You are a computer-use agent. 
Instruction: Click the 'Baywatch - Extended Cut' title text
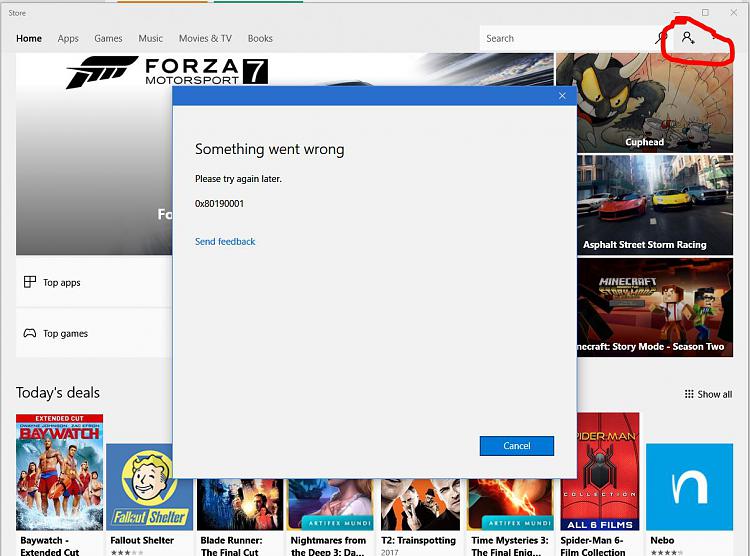click(49, 546)
